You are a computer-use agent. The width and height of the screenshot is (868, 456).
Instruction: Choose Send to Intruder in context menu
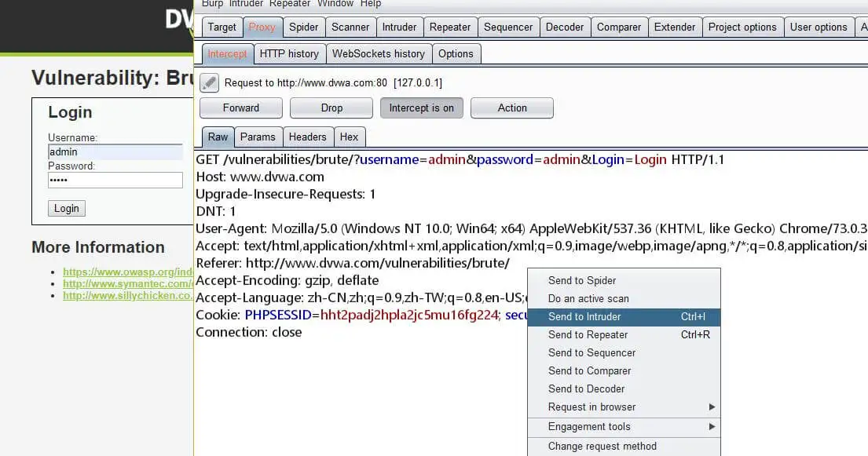click(624, 316)
